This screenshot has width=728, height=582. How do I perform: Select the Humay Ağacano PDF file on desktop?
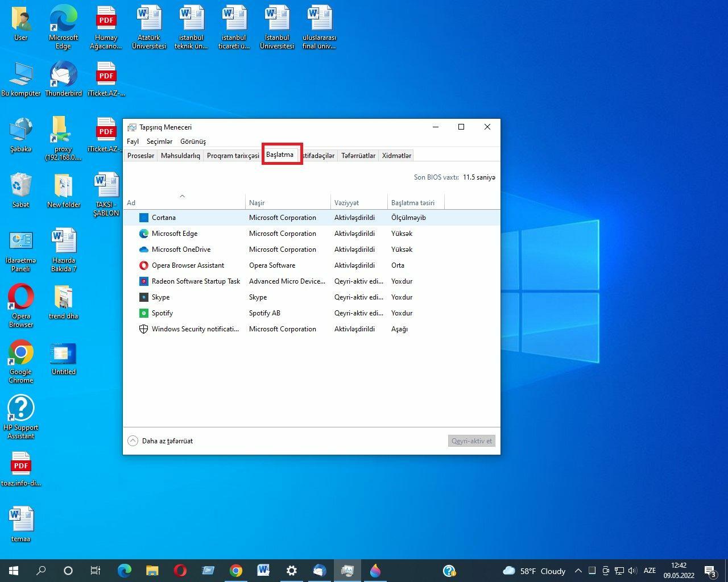[106, 27]
